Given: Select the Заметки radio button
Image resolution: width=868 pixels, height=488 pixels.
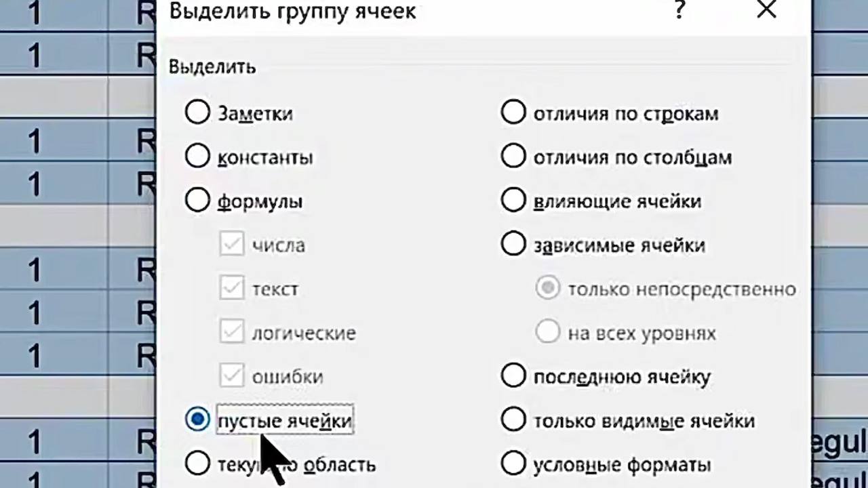Looking at the screenshot, I should pyautogui.click(x=197, y=113).
